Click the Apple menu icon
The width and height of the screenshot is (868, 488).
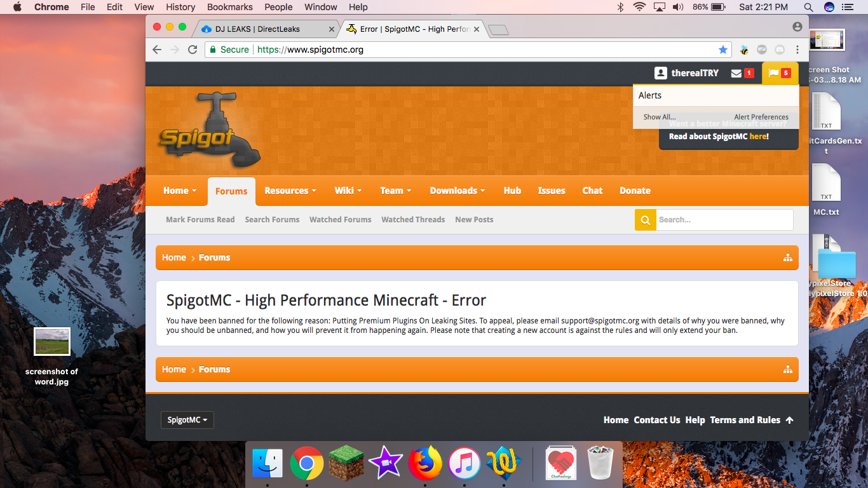17,7
